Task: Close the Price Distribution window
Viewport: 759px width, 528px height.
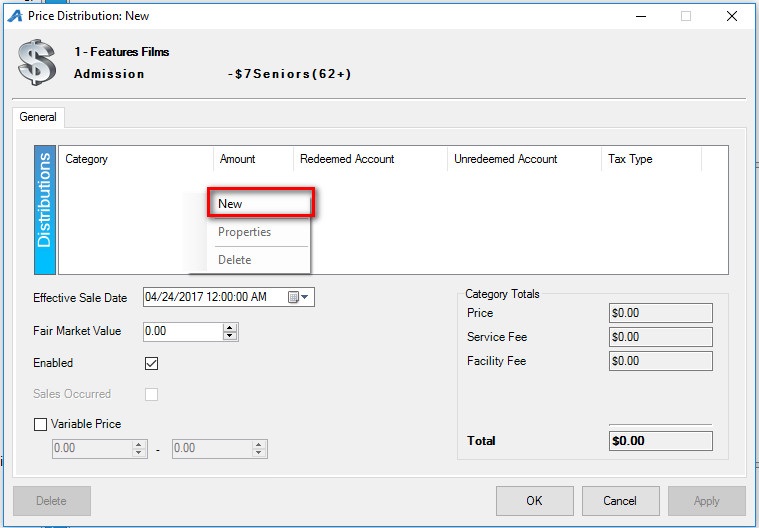Action: pos(732,16)
